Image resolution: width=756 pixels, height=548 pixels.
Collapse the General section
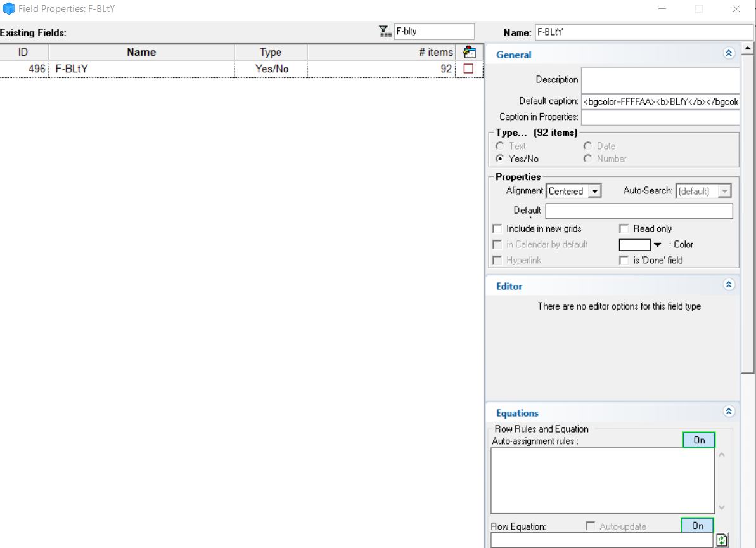click(728, 54)
